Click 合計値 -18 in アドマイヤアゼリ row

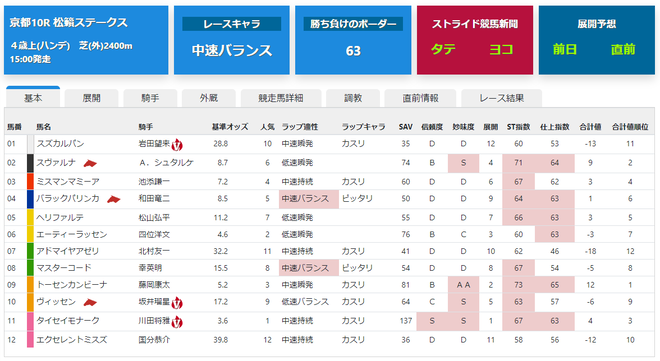[590, 251]
